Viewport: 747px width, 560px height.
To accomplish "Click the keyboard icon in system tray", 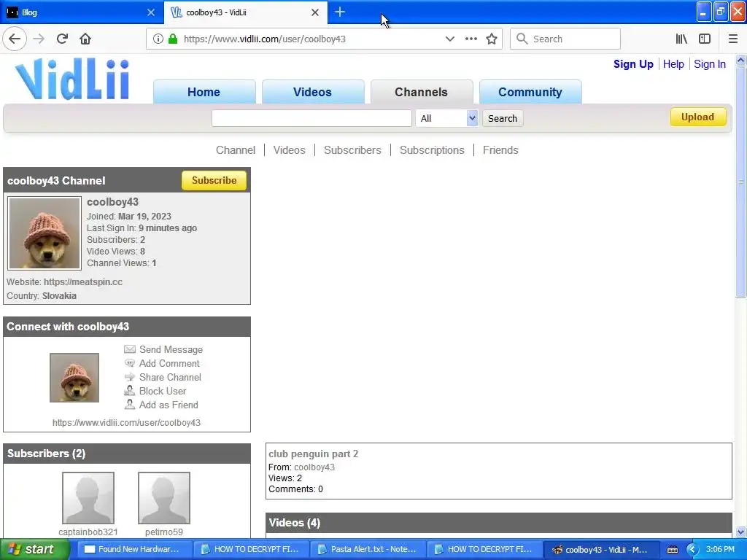I will coord(672,550).
